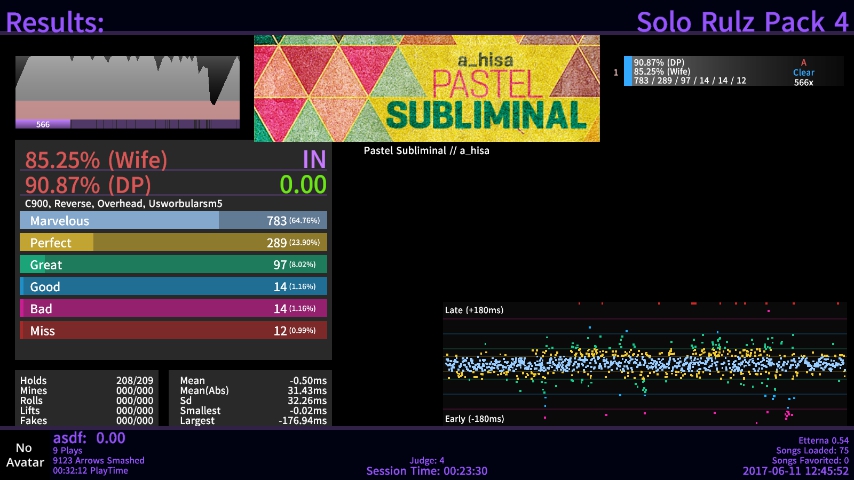854x480 pixels.
Task: Select the Marvelous judgment bar
Action: pyautogui.click(x=173, y=221)
